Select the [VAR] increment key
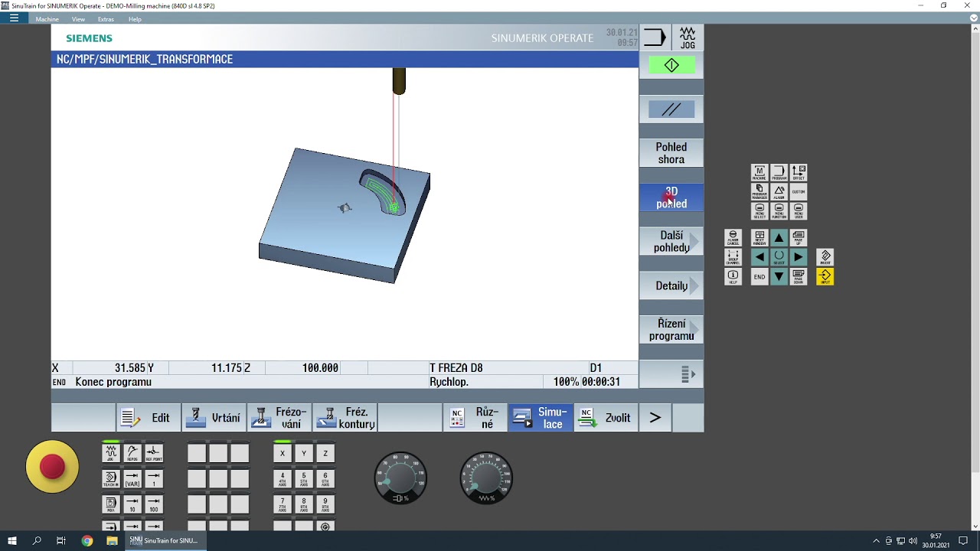The height and width of the screenshot is (551, 980). [132, 479]
